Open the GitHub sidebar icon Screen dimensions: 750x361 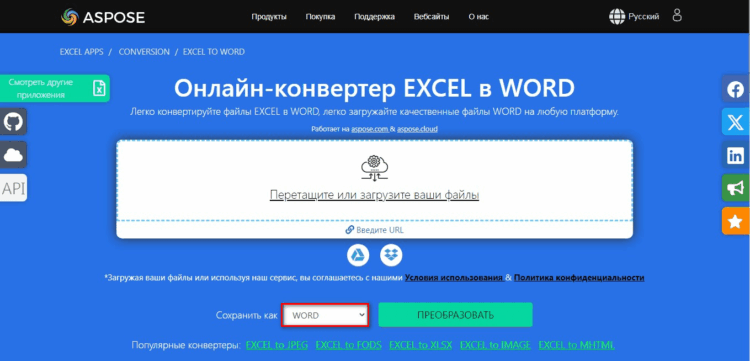[13, 122]
